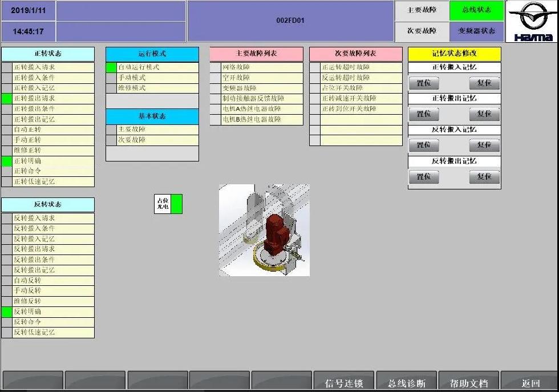This screenshot has height=392, width=559.
Task: Click the turntable motor 3D image
Action: [264, 230]
